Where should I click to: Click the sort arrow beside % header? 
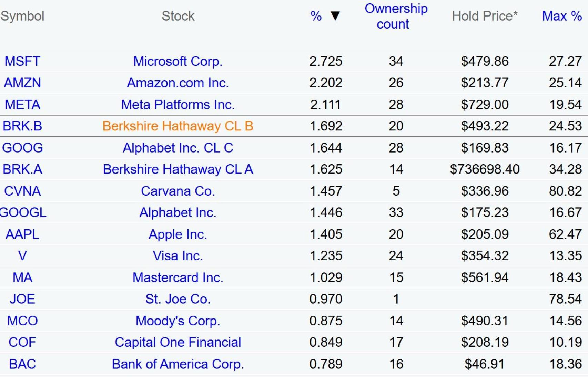(x=335, y=16)
